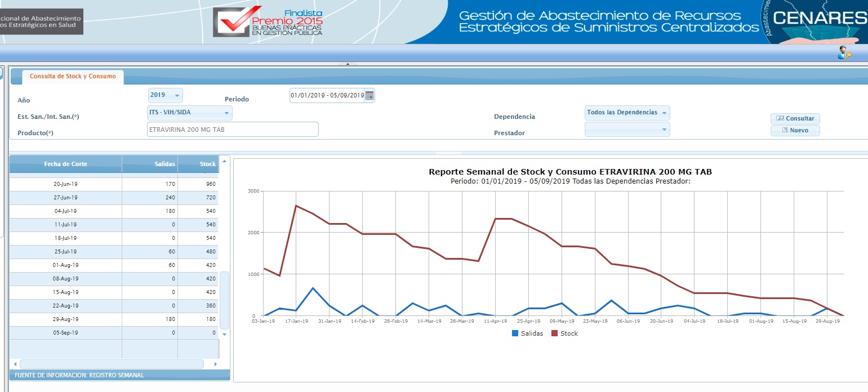The image size is (868, 392).
Task: Click the Producto input field
Action: tap(233, 130)
